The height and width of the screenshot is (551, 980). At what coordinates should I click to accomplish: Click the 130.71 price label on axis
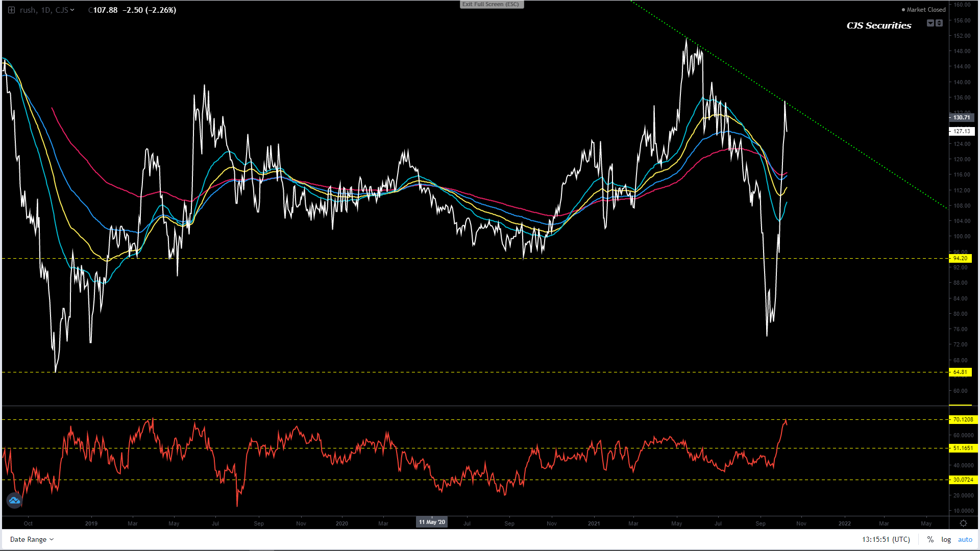coord(962,117)
